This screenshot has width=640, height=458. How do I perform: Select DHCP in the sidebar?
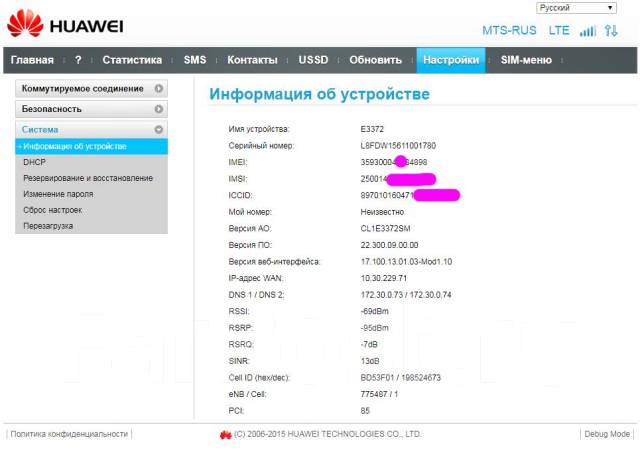pyautogui.click(x=35, y=162)
